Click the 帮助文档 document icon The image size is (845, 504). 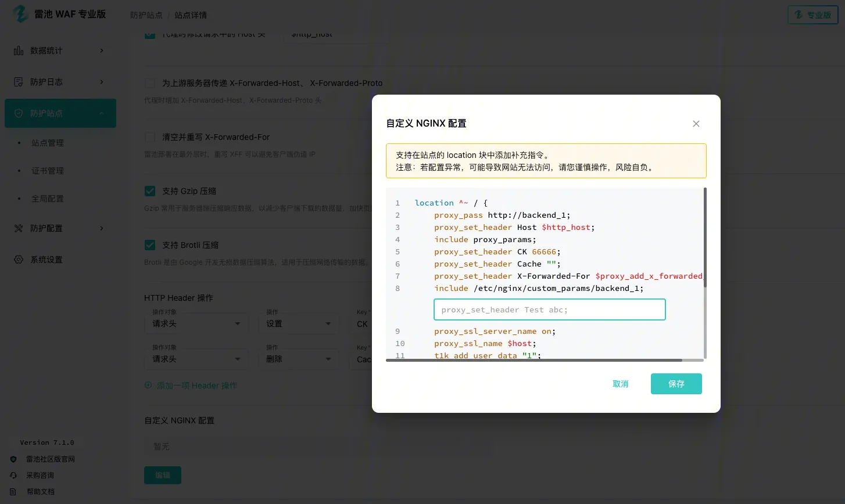tap(13, 491)
